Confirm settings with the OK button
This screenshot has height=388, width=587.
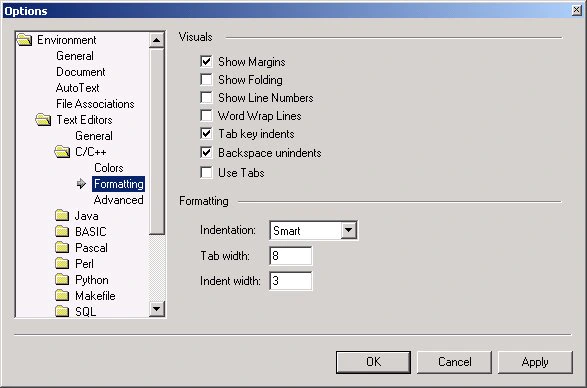click(x=373, y=362)
